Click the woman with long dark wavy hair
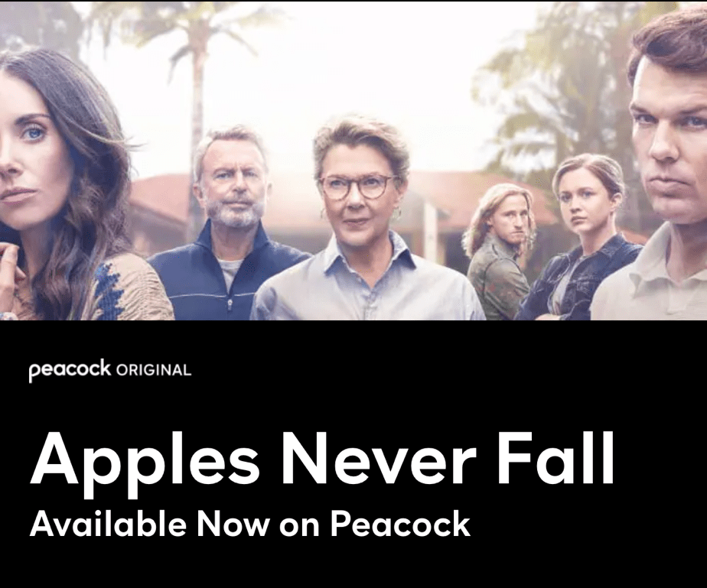Image resolution: width=707 pixels, height=588 pixels. [67, 189]
